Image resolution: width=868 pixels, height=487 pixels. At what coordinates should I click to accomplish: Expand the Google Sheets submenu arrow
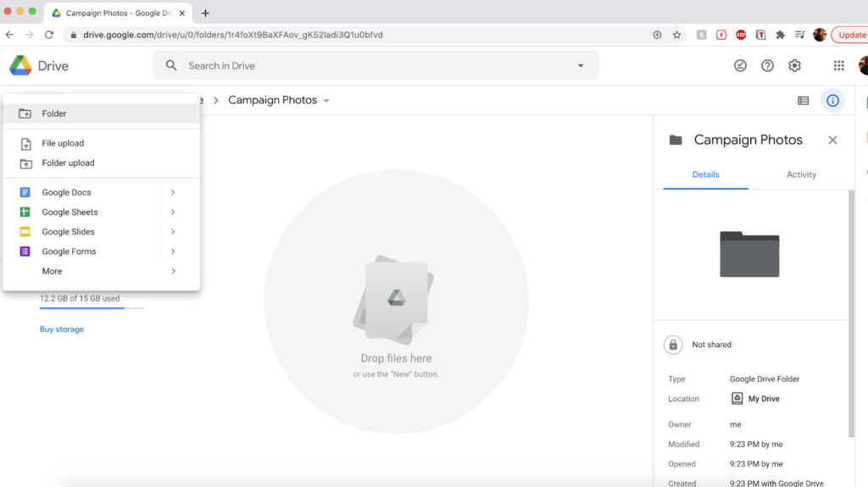(x=173, y=212)
